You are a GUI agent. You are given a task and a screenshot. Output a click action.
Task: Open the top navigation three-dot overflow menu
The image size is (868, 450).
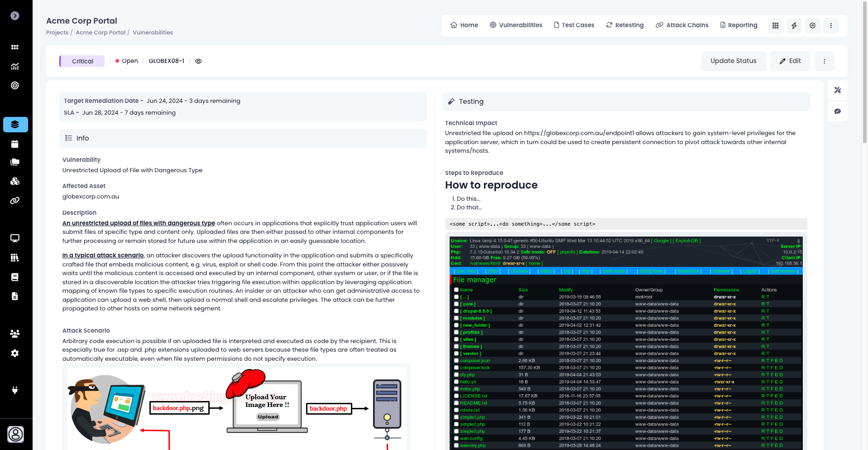(x=830, y=25)
